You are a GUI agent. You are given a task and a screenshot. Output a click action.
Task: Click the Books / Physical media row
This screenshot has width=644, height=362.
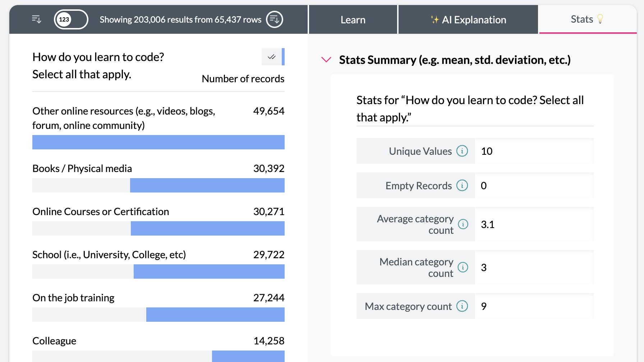pos(82,168)
